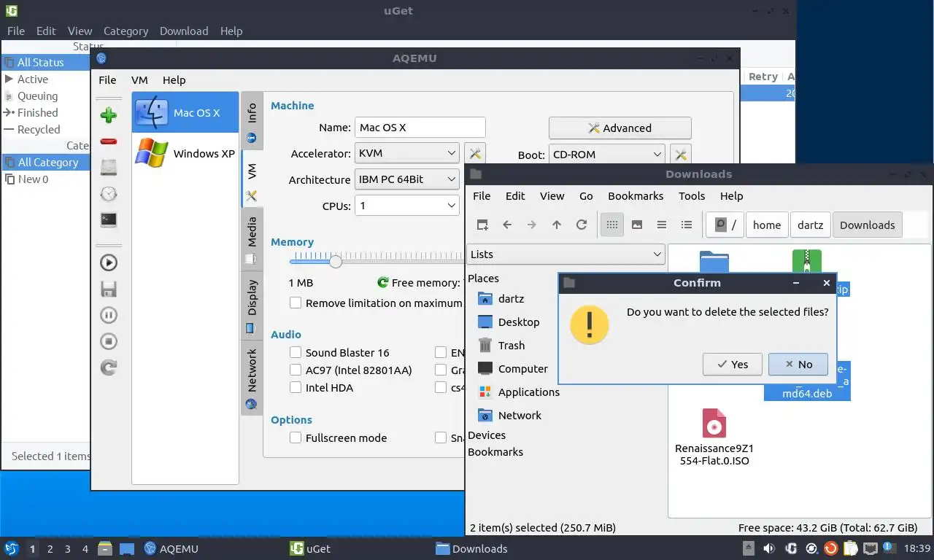Open the Accelerator KVM dropdown
Viewport: 934px width, 560px height.
pos(407,153)
